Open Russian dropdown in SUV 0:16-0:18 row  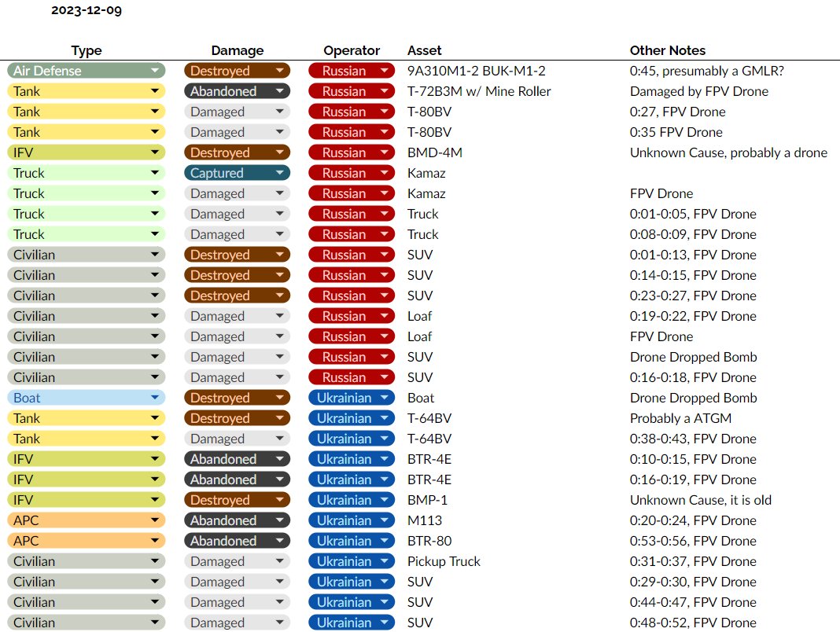(352, 377)
